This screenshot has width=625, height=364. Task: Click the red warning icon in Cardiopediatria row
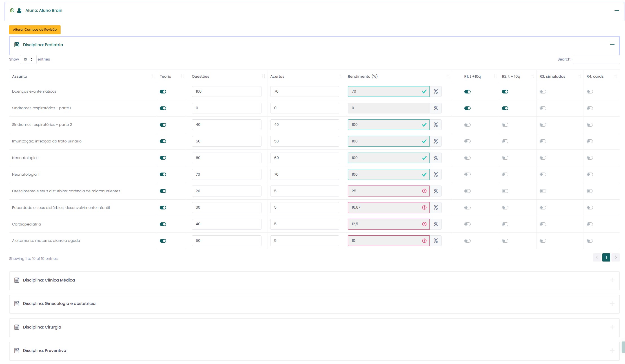(424, 224)
